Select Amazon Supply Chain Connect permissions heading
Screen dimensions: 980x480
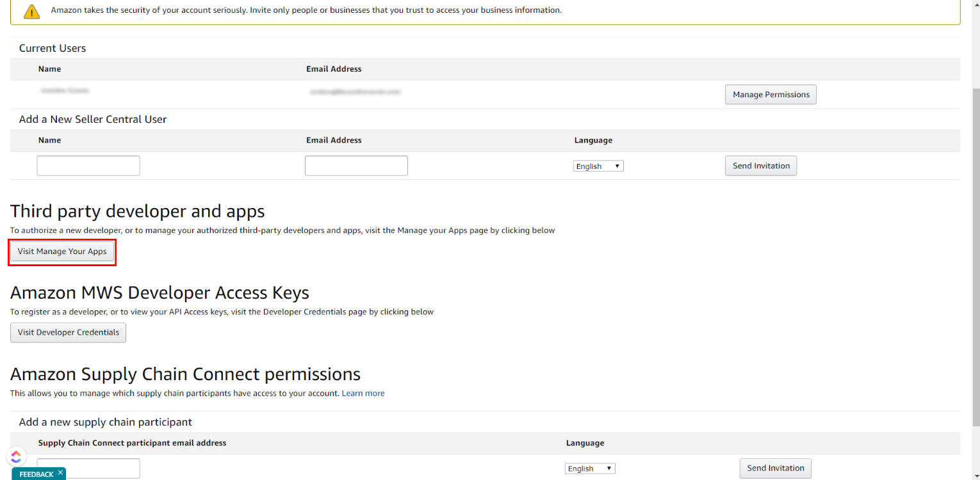click(x=186, y=374)
